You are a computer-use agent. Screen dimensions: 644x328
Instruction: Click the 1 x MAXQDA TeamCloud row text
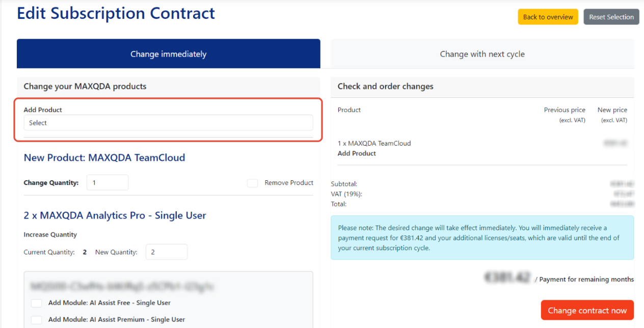point(374,143)
